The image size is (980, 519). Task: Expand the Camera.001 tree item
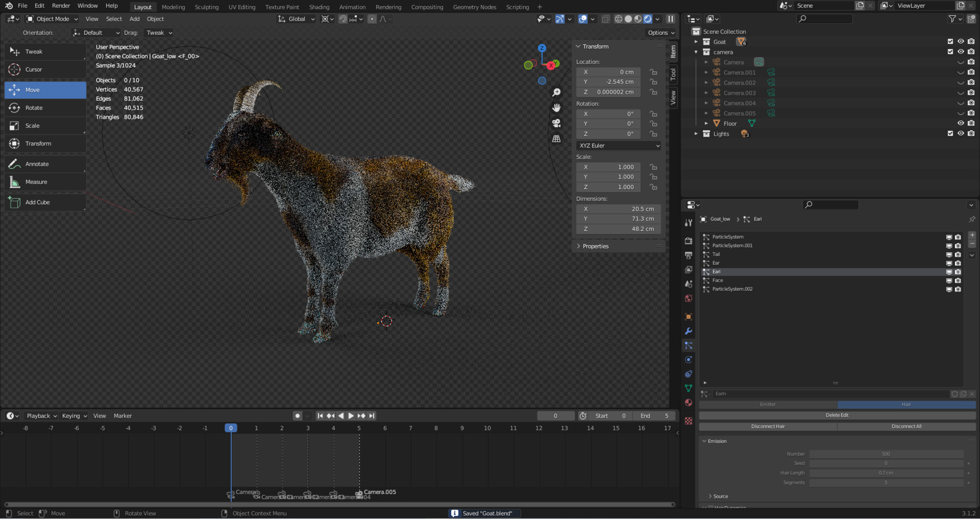[x=706, y=72]
